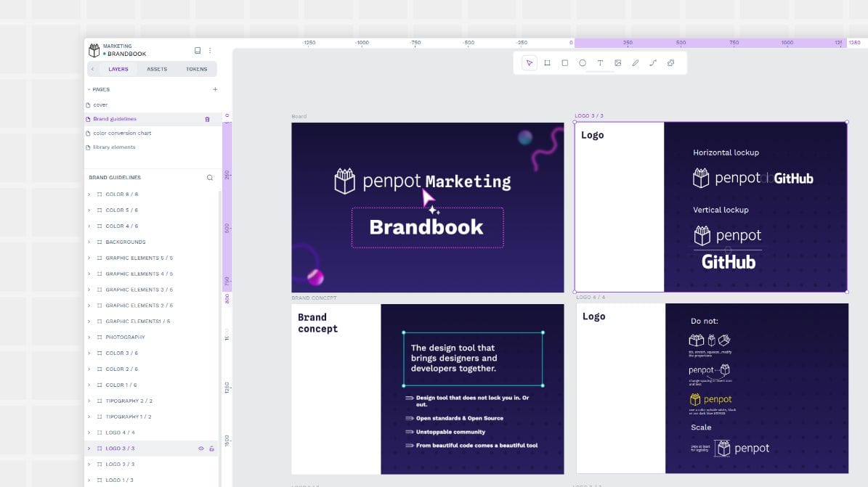Select the Ellipse tool
Screen dimensions: 868x487
[x=583, y=63]
